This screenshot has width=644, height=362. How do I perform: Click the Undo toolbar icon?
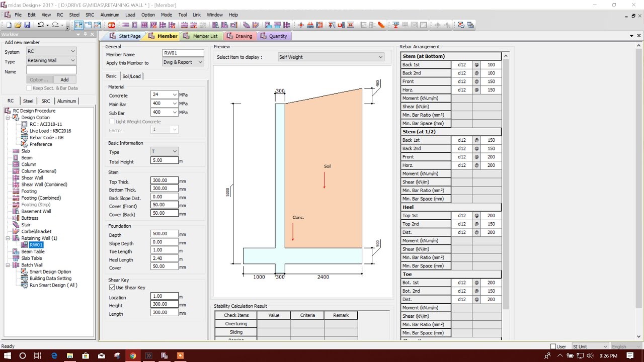tap(41, 25)
